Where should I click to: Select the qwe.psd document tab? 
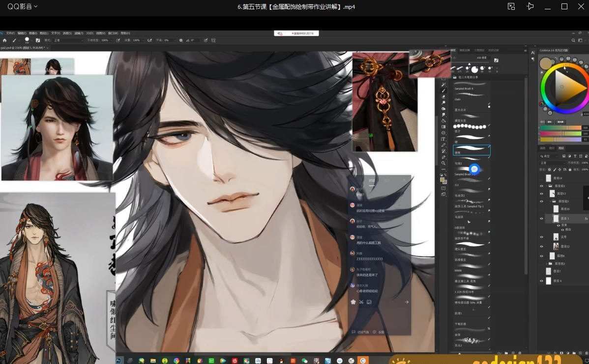24,48
